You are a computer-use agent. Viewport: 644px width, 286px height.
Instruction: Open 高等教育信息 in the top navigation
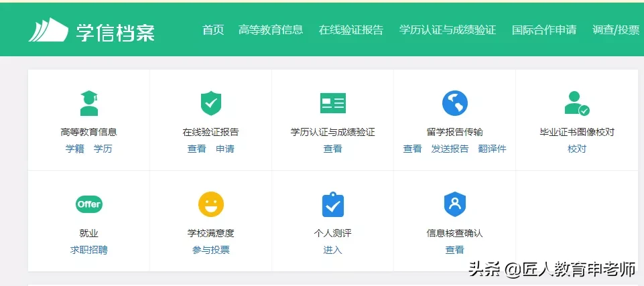pyautogui.click(x=271, y=29)
